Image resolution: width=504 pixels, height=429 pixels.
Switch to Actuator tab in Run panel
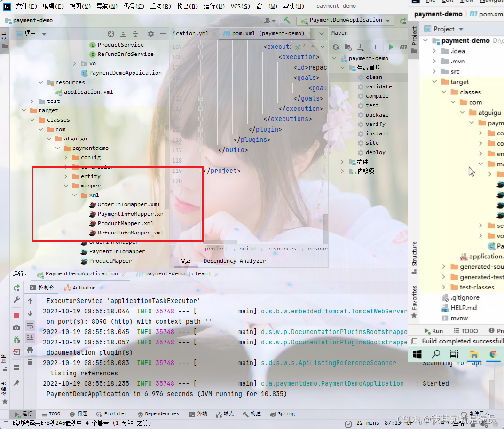point(79,288)
